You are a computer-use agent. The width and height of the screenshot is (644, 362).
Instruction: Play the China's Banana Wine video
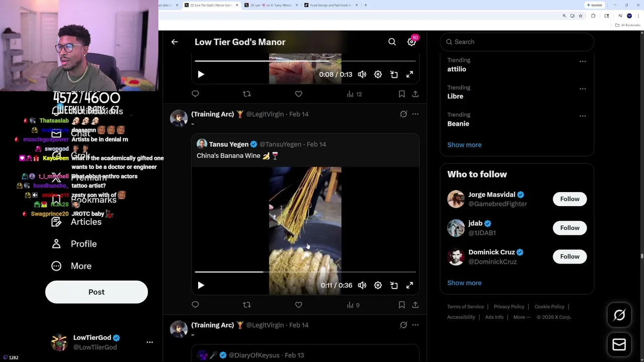(x=201, y=285)
